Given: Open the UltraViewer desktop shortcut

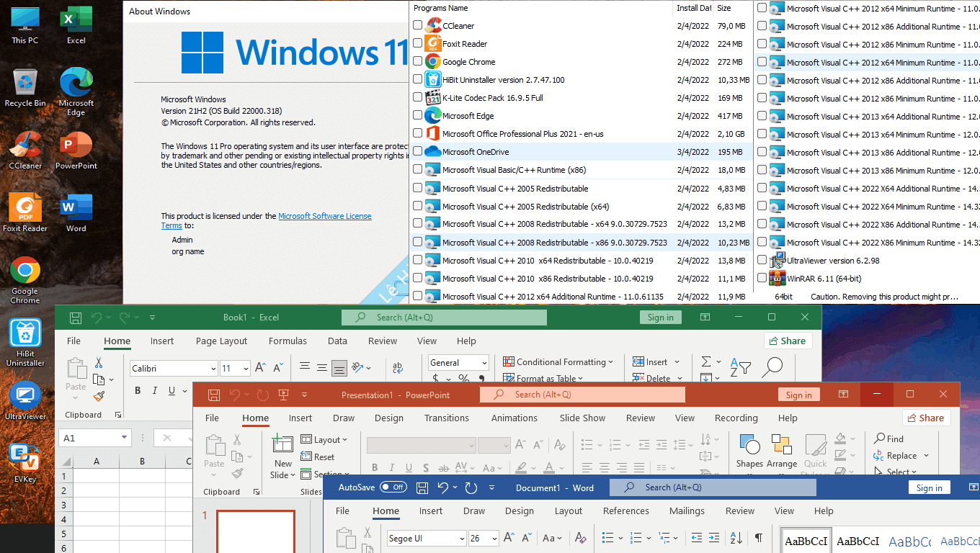Looking at the screenshot, I should coord(25,400).
